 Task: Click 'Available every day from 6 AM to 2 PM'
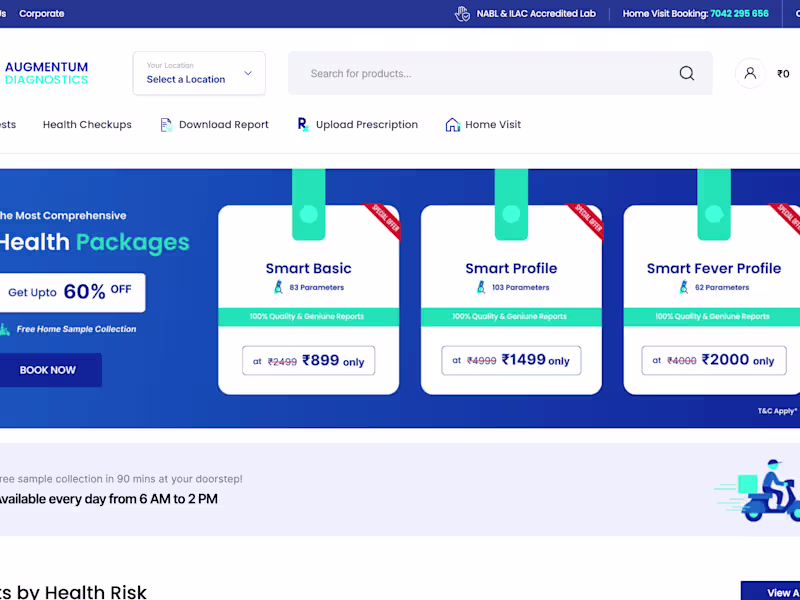[x=109, y=499]
